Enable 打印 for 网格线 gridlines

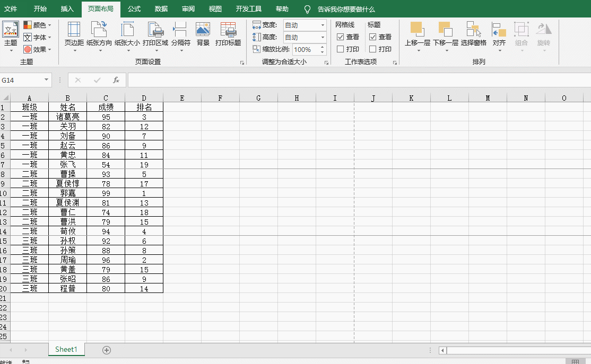point(340,49)
